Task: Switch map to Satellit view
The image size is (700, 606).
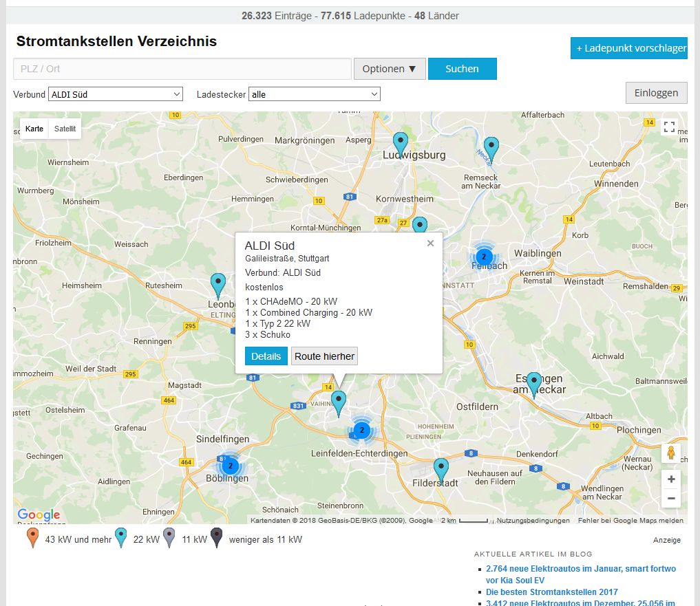Action: [x=65, y=129]
